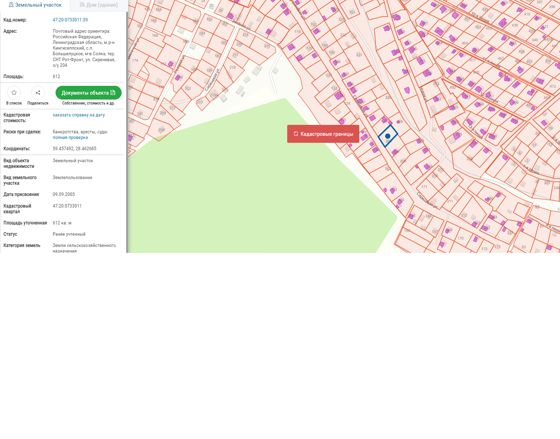Click the parcel icon on Земельный участок tab

[x=11, y=5]
